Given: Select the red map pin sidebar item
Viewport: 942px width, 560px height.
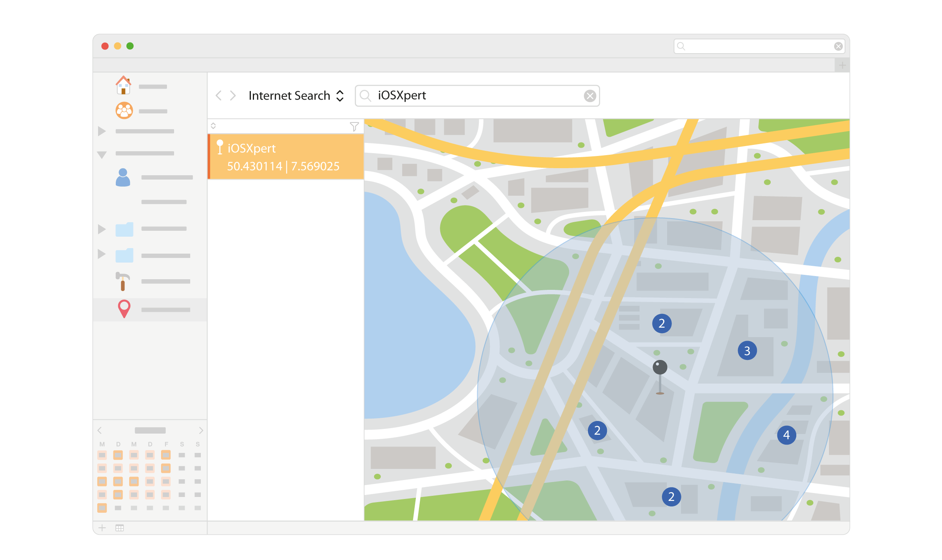Looking at the screenshot, I should tap(124, 309).
